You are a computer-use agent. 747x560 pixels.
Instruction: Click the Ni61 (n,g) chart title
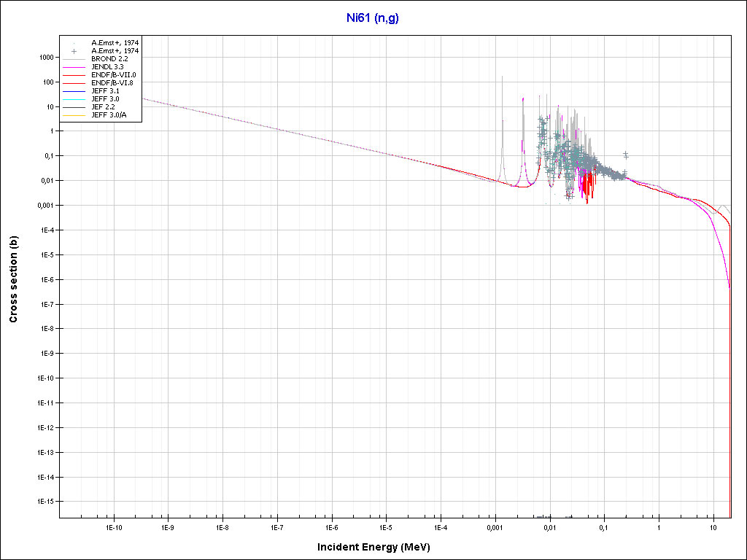372,18
